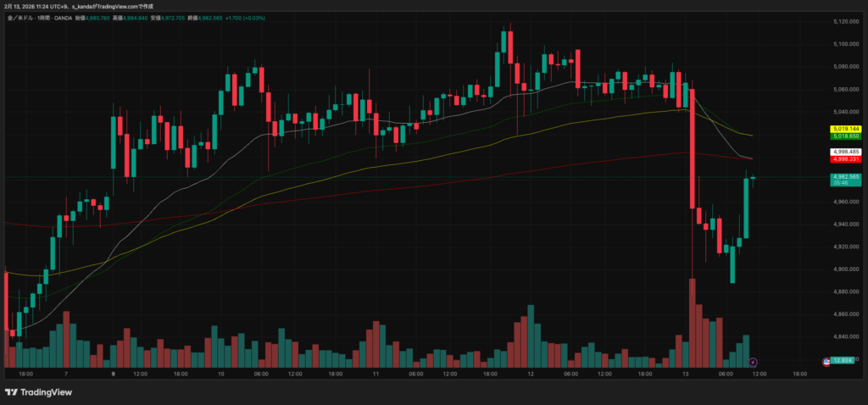Click the tall red volume bar at date 13
This screenshot has height=405, width=868.
(x=693, y=322)
